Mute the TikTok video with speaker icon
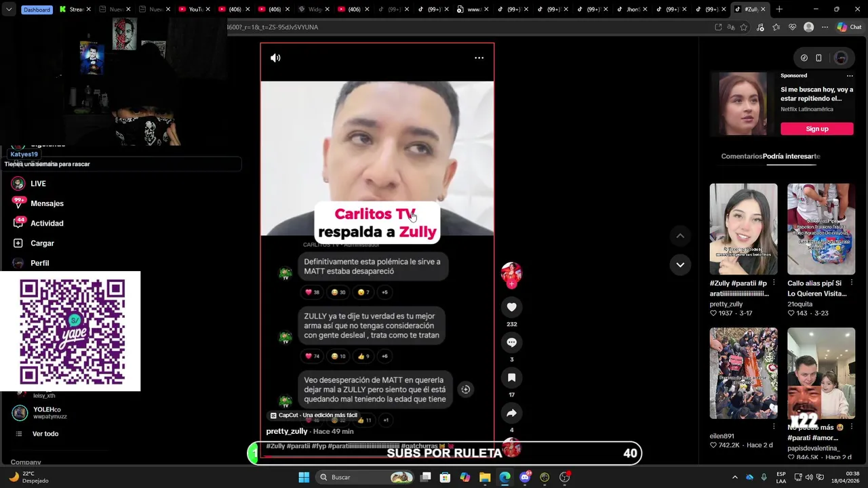This screenshot has width=868, height=488. pyautogui.click(x=275, y=58)
